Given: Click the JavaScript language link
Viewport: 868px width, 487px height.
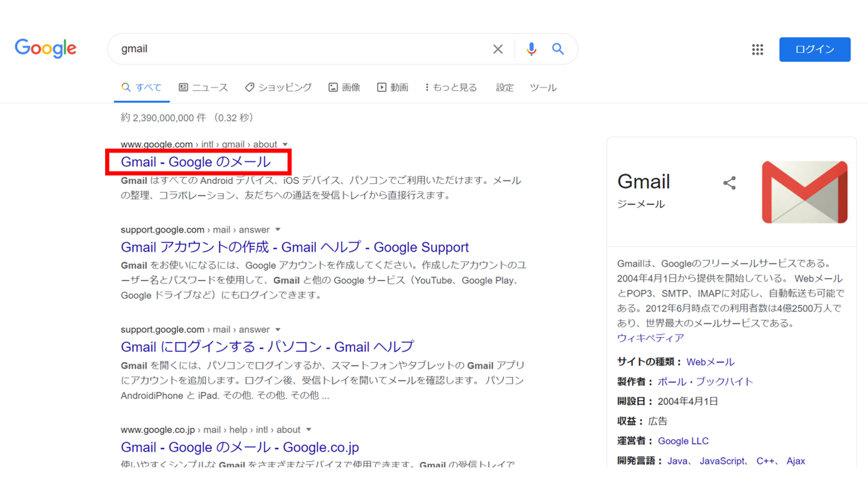Looking at the screenshot, I should coord(722,461).
